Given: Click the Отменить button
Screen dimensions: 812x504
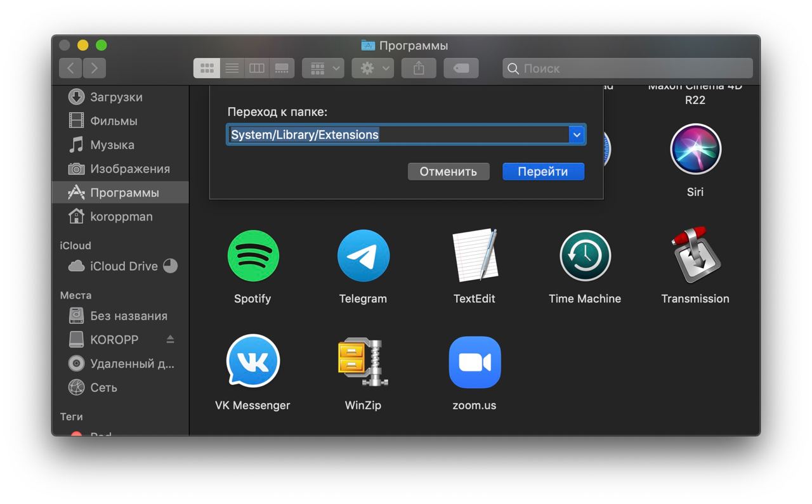Looking at the screenshot, I should 449,172.
